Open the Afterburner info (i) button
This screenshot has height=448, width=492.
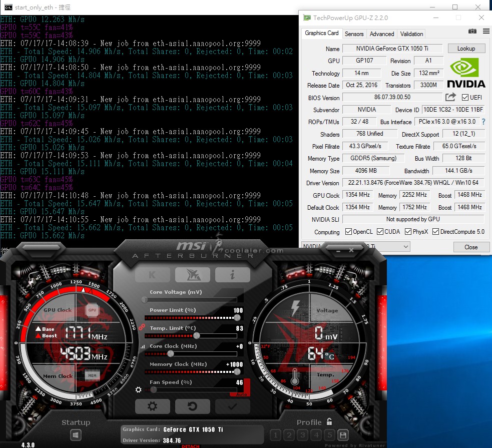tap(233, 275)
